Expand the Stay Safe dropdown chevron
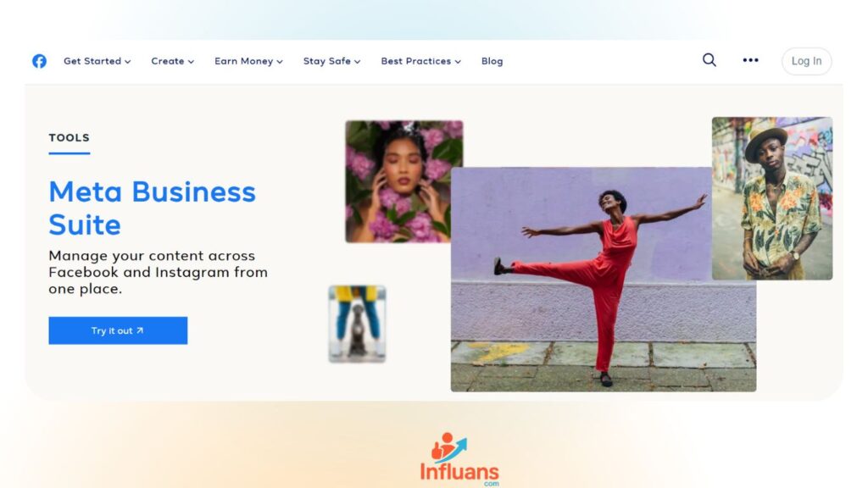The image size is (868, 488). (358, 62)
